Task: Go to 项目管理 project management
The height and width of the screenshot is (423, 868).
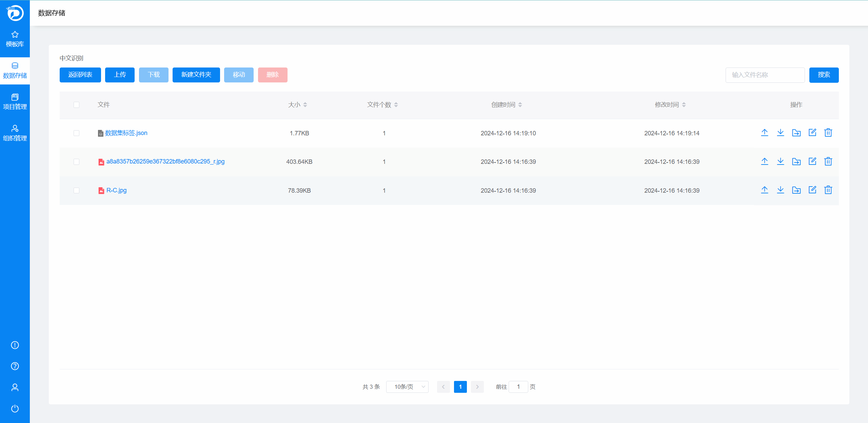Action: pyautogui.click(x=15, y=102)
